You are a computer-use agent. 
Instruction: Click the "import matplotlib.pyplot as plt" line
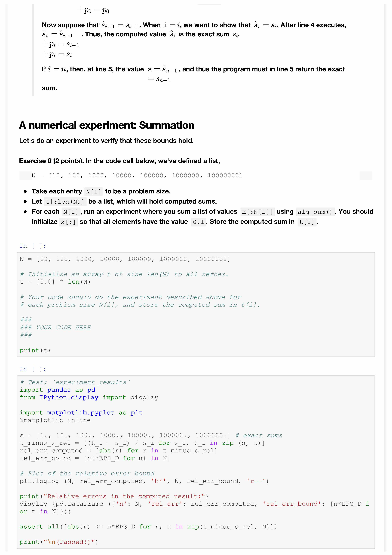coord(81,413)
